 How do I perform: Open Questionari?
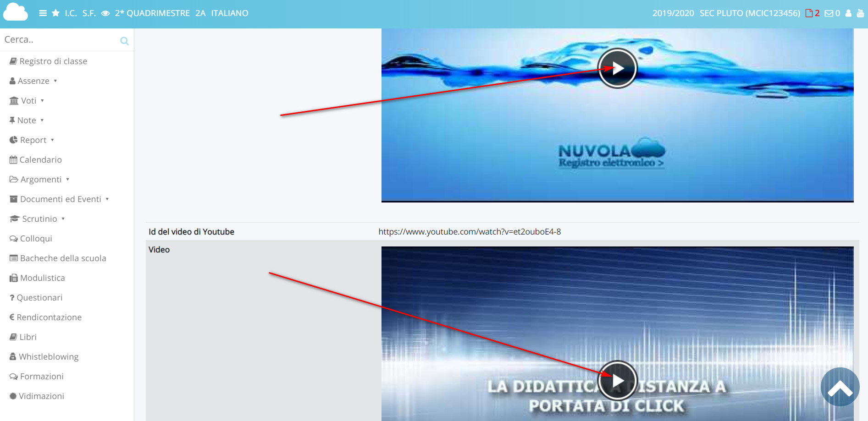tap(36, 298)
